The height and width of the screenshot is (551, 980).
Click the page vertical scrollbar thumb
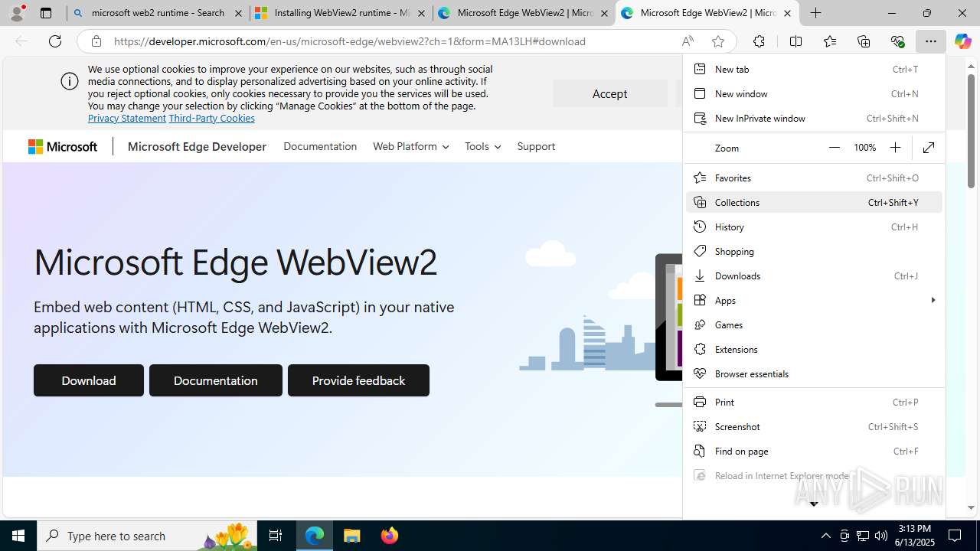click(x=971, y=131)
